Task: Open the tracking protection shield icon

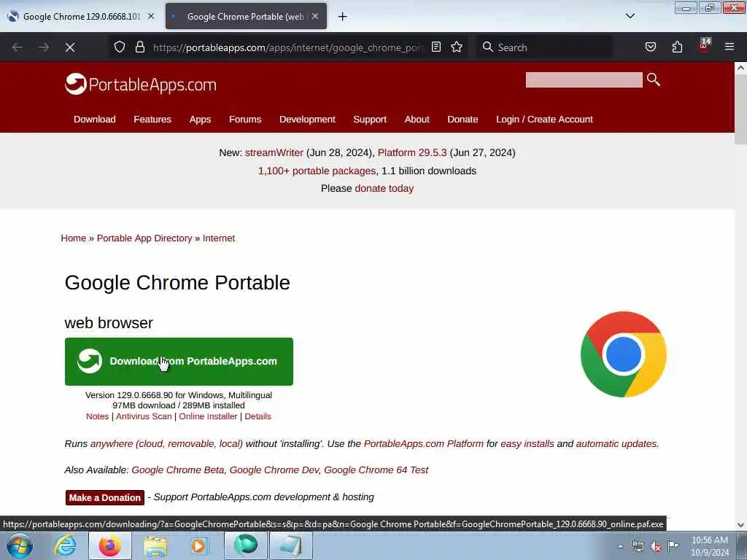Action: (x=120, y=47)
